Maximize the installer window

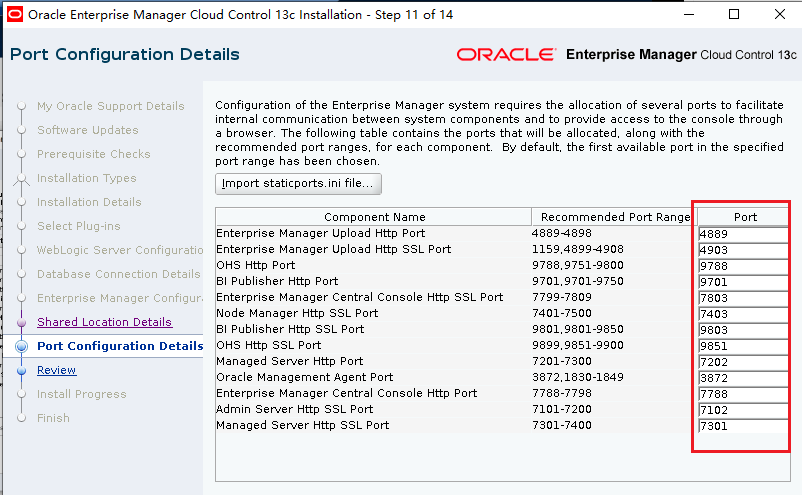(x=734, y=14)
